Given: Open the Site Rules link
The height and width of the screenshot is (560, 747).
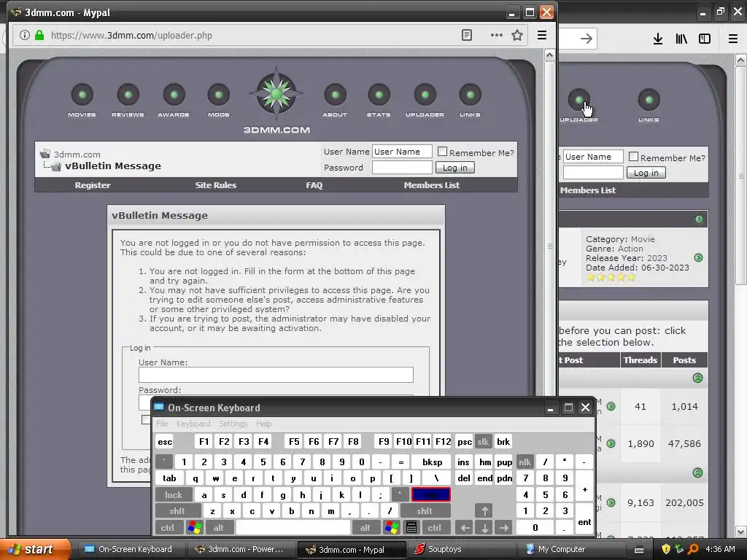Looking at the screenshot, I should 215,185.
